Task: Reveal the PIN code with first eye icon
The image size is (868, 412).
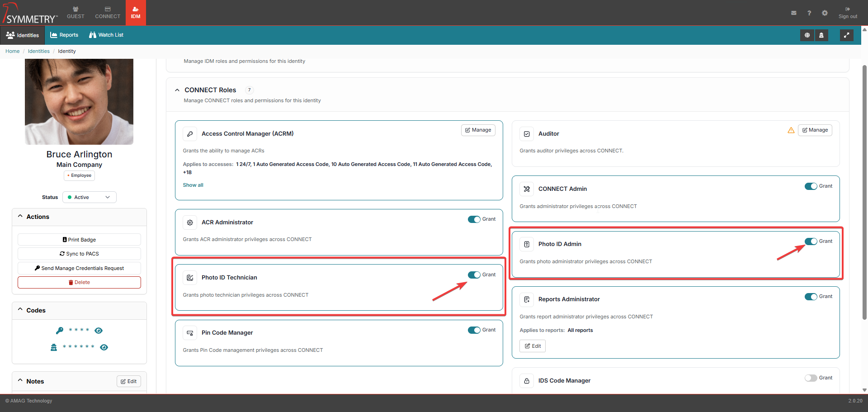Action: coord(99,331)
